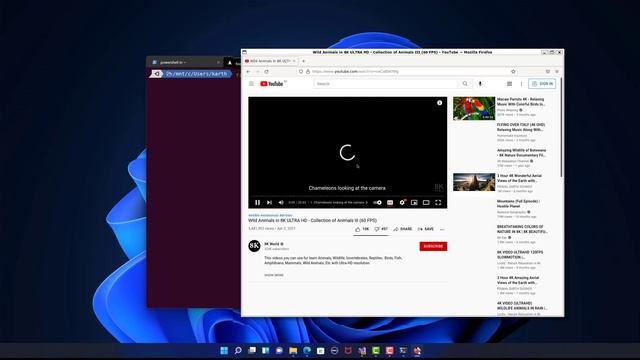Click the hashtag links above video title
640x360 pixels.
click(x=271, y=215)
